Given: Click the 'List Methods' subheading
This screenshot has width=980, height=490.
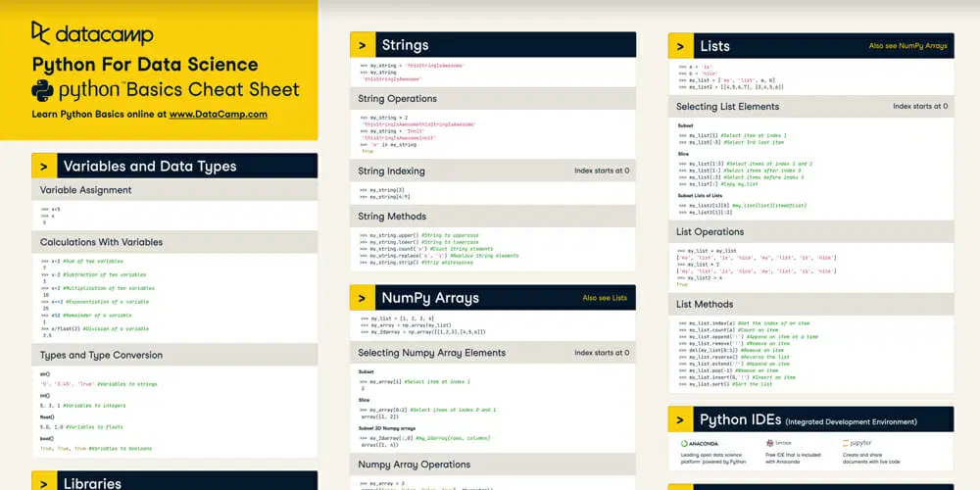Looking at the screenshot, I should tap(705, 305).
